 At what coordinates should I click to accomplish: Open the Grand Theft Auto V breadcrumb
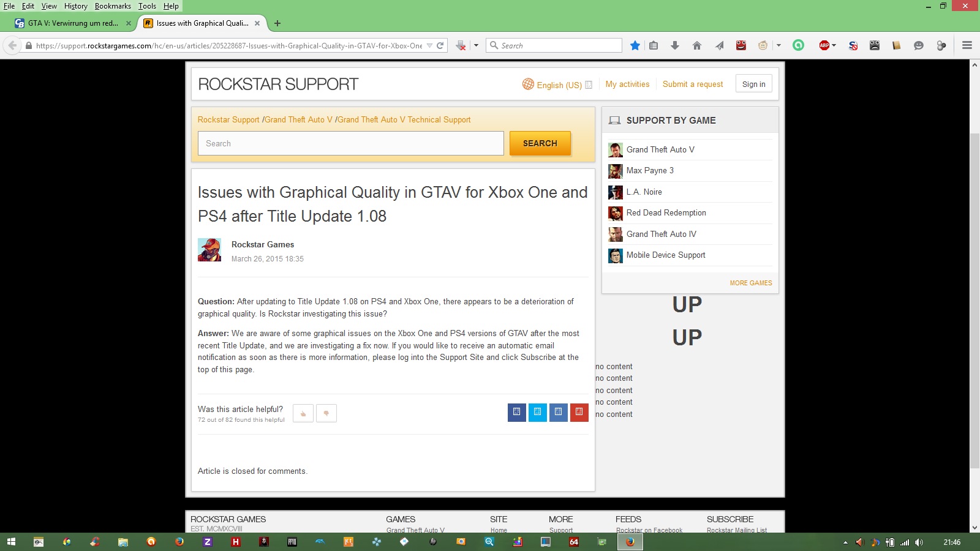coord(298,120)
